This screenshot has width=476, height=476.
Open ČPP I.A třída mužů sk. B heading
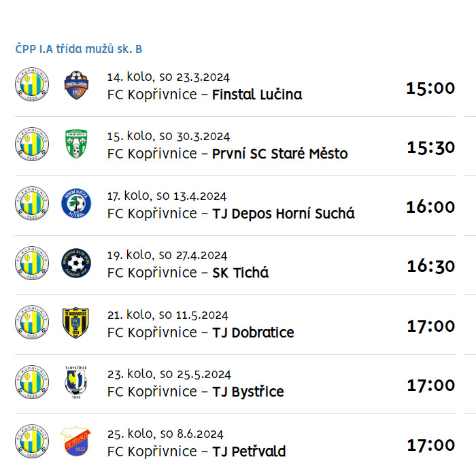(x=79, y=49)
